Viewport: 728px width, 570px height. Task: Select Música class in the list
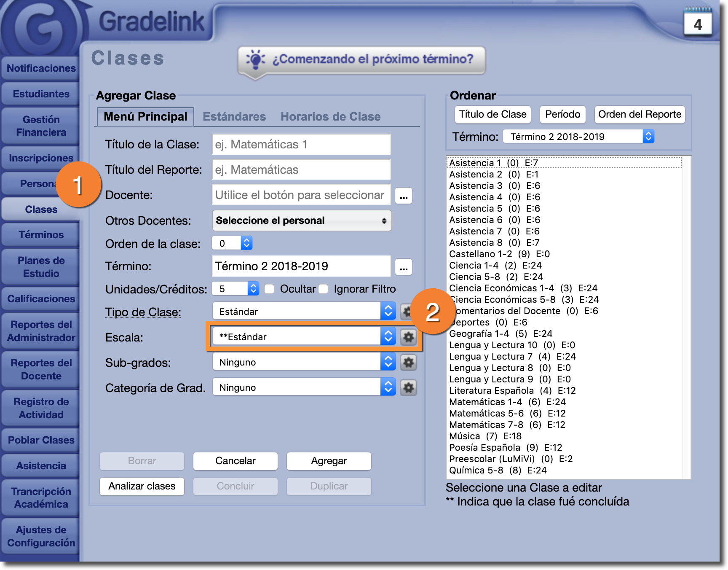pos(464,436)
